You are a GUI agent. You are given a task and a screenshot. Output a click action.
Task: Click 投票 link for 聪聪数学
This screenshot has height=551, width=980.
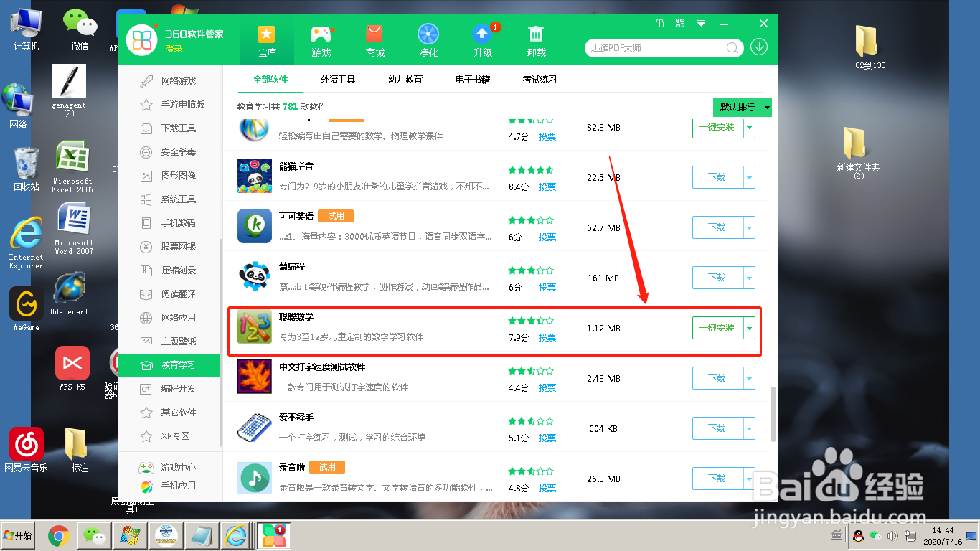click(x=547, y=338)
